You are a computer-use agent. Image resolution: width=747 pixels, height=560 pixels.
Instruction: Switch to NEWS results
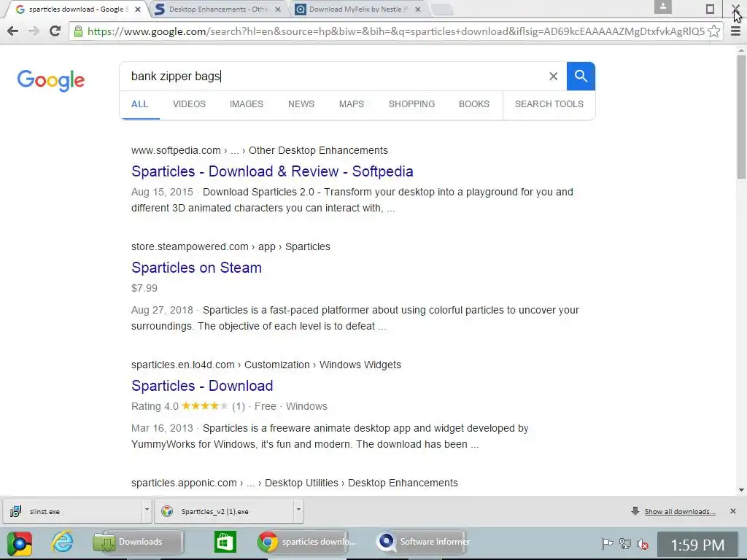click(x=301, y=104)
